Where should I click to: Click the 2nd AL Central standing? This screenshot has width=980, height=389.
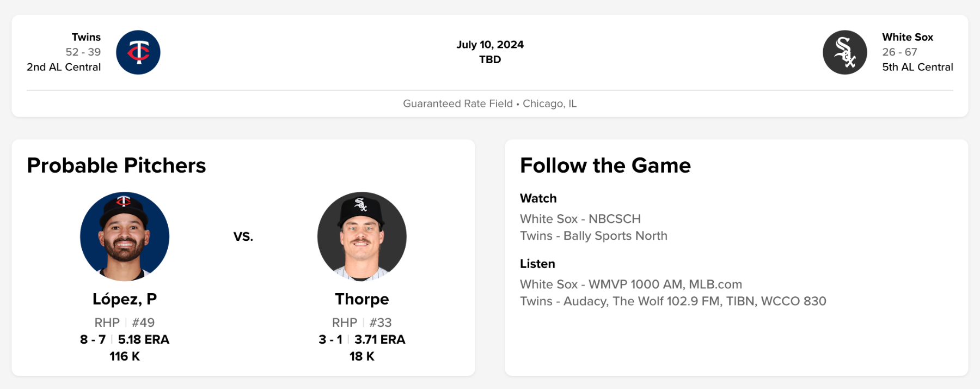[64, 67]
